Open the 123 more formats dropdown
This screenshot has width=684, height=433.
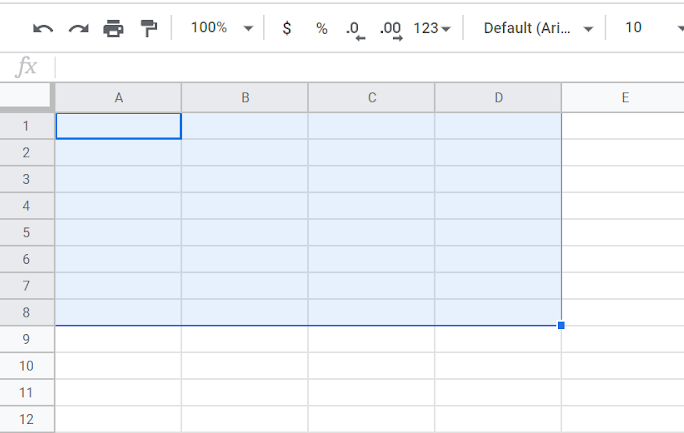point(432,28)
